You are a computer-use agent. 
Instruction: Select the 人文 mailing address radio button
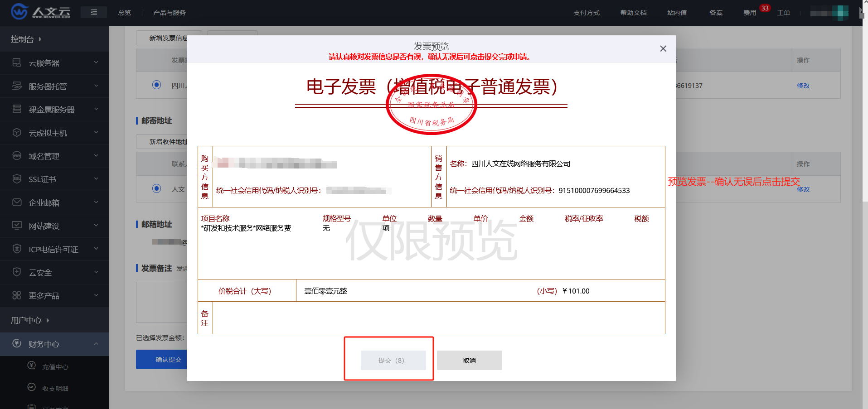pos(157,188)
